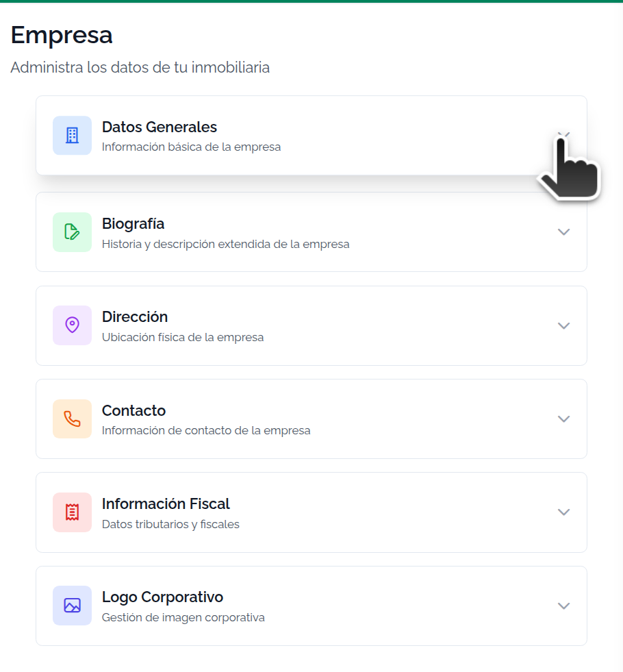Click the image icon for Logo Corporativo
623x672 pixels.
pos(72,606)
